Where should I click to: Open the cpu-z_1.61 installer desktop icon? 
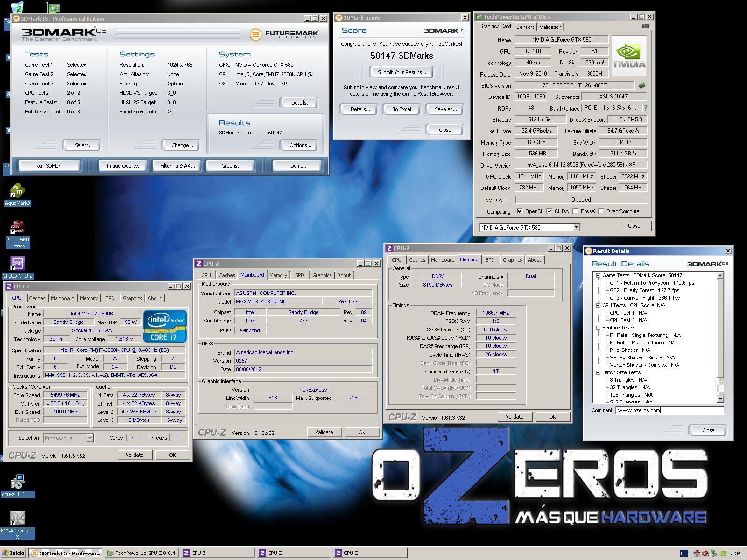click(17, 485)
